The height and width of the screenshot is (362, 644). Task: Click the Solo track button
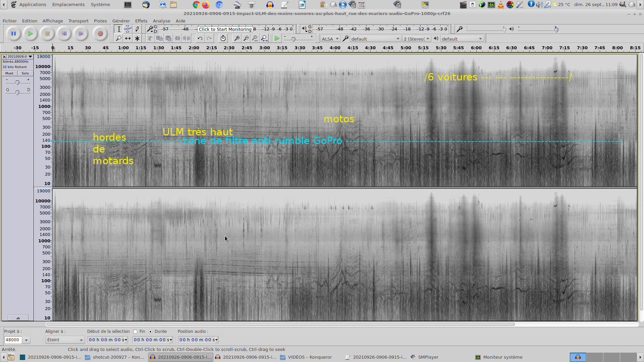(x=25, y=73)
